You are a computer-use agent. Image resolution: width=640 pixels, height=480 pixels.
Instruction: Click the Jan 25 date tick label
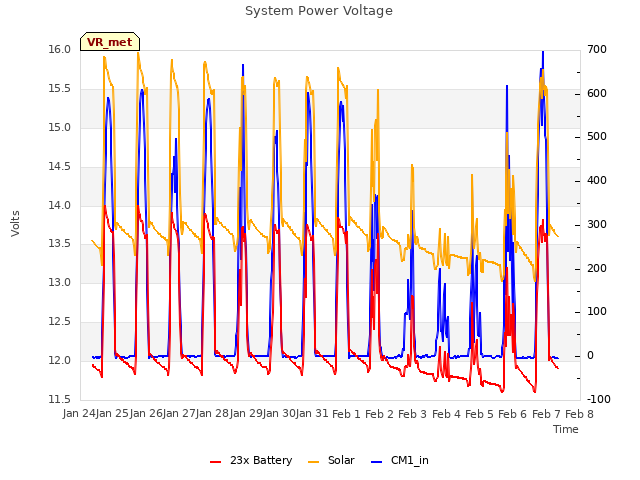click(113, 414)
